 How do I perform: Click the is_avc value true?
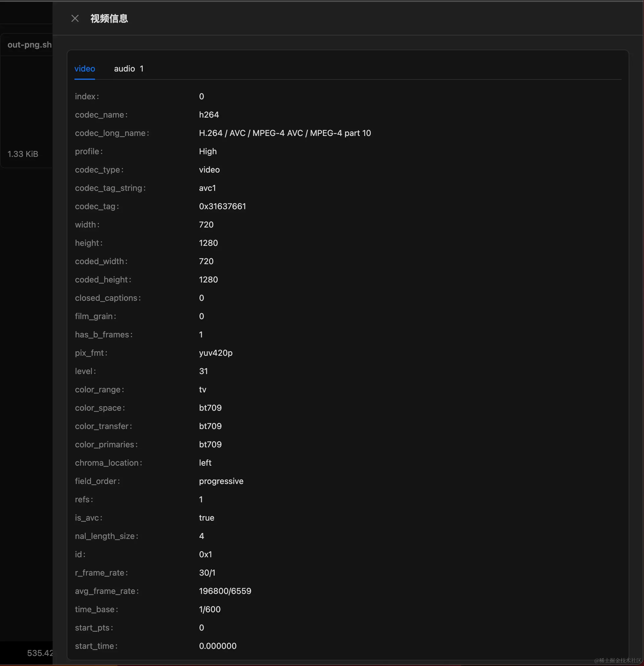point(206,518)
